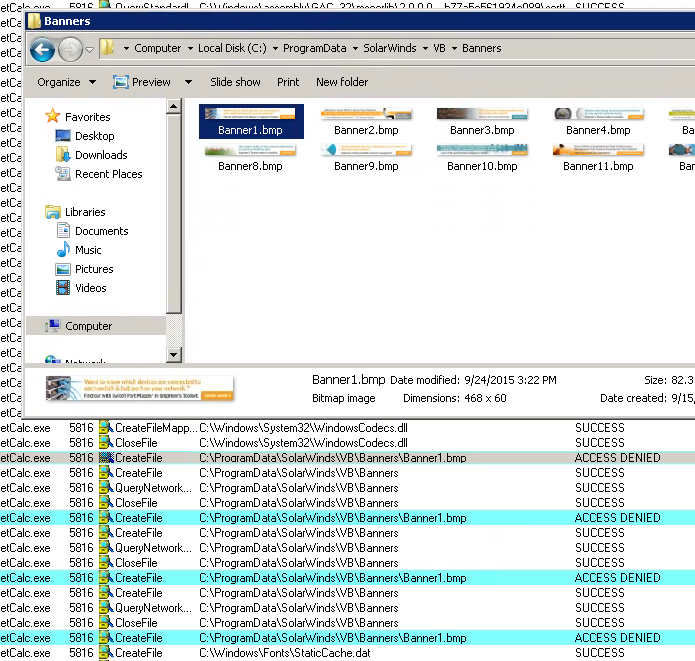Click the Dimensions value 468 x 60

pyautogui.click(x=485, y=399)
